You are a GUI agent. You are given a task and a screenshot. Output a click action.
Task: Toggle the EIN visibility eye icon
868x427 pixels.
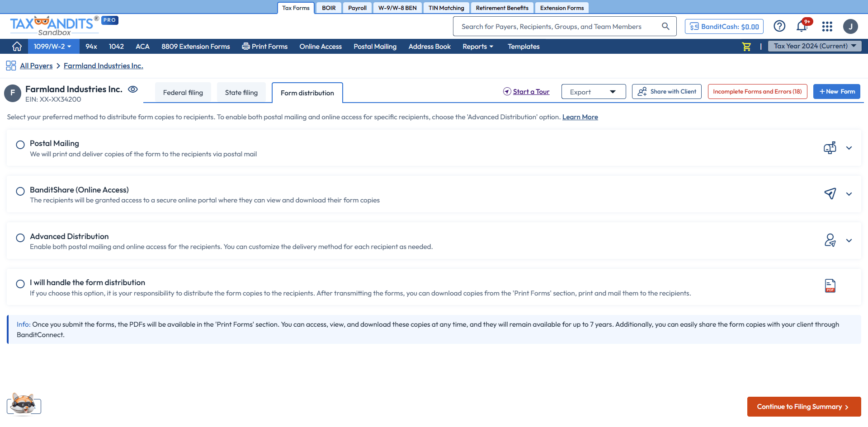pyautogui.click(x=133, y=89)
